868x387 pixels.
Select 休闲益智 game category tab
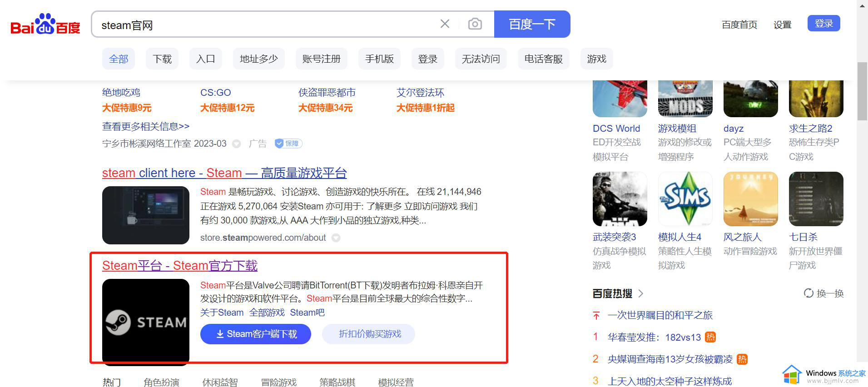[220, 382]
